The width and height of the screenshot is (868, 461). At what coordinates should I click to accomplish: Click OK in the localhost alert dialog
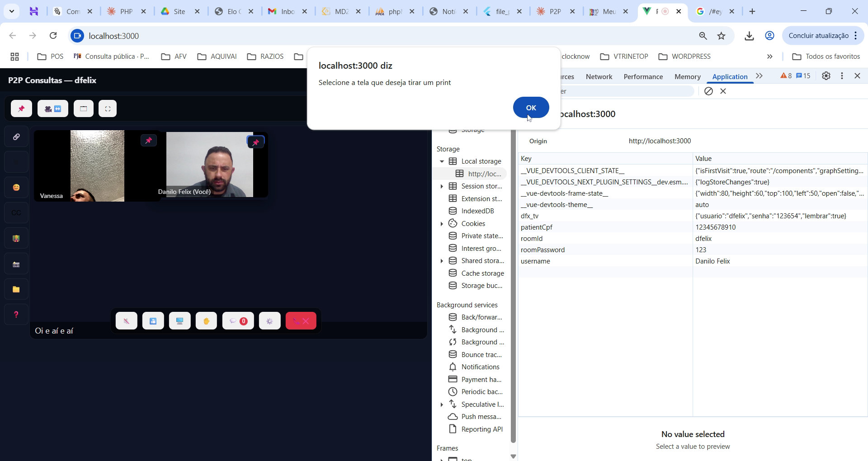(531, 108)
